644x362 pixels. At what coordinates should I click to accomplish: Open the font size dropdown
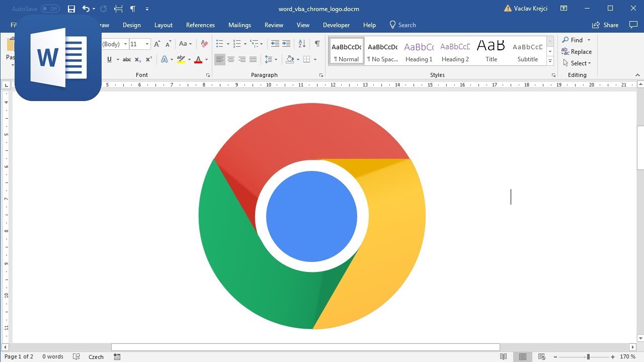coord(147,44)
